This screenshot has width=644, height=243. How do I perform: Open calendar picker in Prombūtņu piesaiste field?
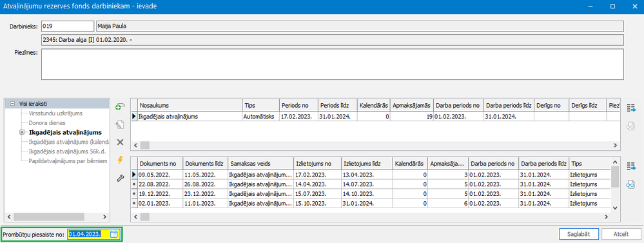click(x=114, y=234)
